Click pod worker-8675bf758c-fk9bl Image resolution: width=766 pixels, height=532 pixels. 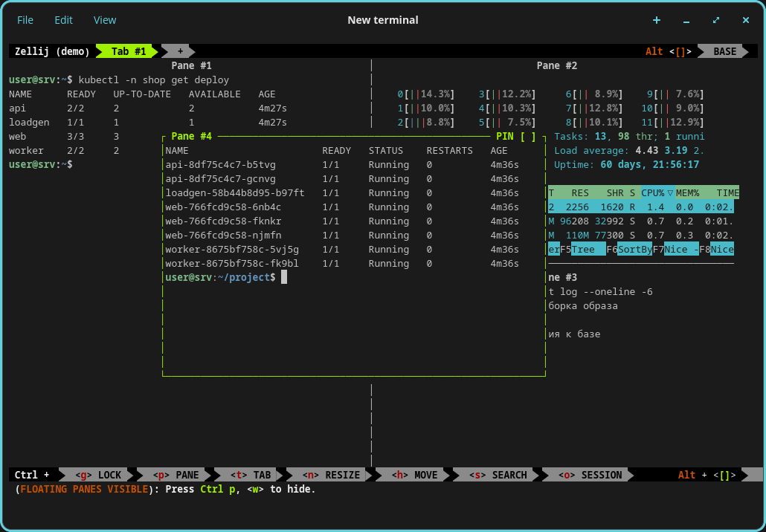232,264
